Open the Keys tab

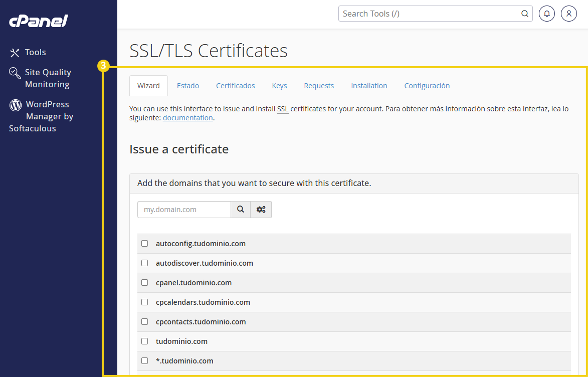tap(279, 86)
